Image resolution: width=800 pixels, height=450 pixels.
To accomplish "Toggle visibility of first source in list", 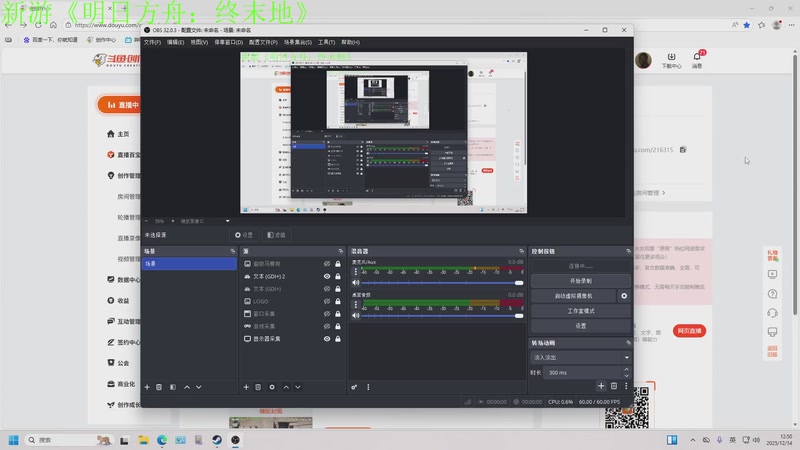I will click(327, 264).
